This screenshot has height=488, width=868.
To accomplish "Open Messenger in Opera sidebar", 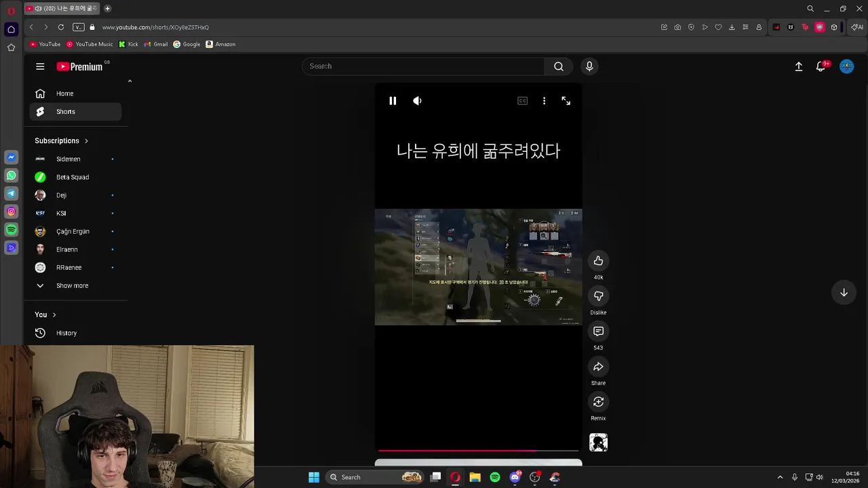I will click(x=11, y=157).
